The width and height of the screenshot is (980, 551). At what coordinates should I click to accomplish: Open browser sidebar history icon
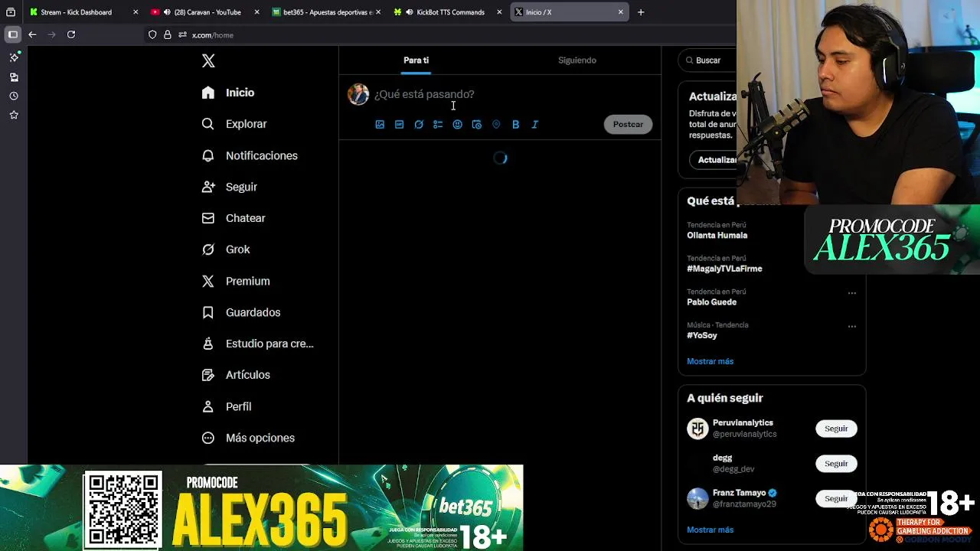pyautogui.click(x=14, y=96)
